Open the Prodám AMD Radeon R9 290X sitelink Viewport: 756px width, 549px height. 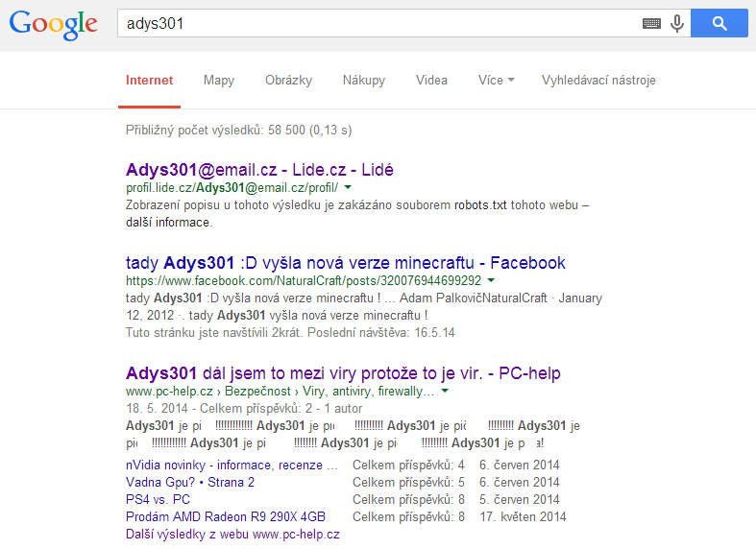point(225,516)
